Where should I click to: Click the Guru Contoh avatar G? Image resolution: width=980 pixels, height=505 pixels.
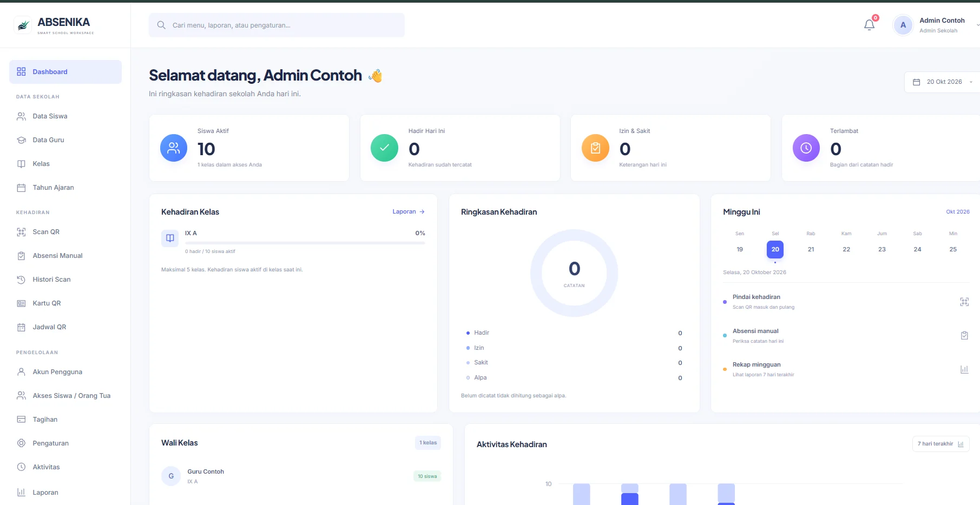coord(171,476)
